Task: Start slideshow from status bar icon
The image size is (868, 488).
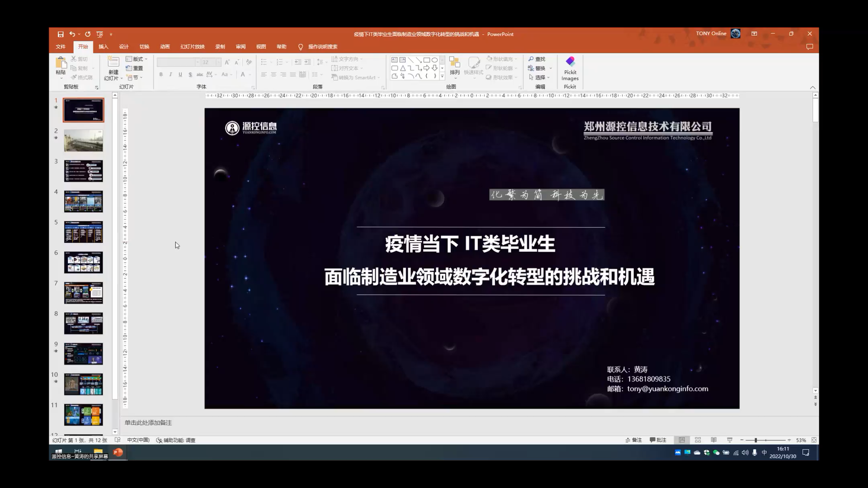Action: point(730,440)
